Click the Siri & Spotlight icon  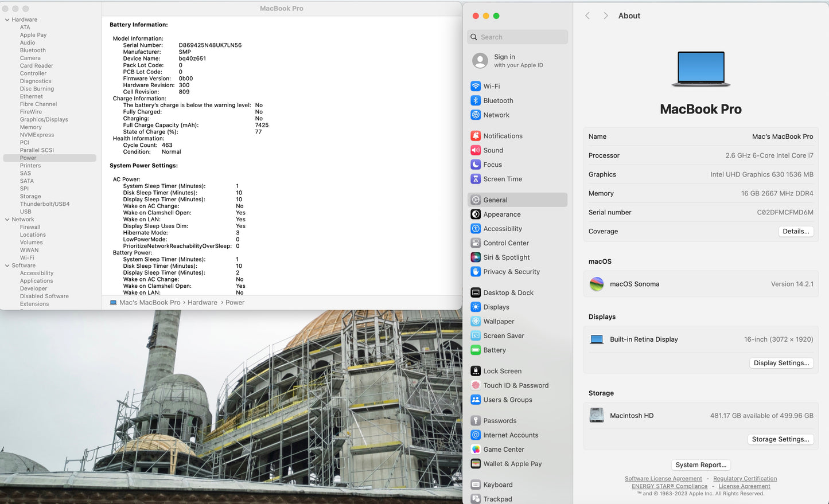pyautogui.click(x=476, y=257)
